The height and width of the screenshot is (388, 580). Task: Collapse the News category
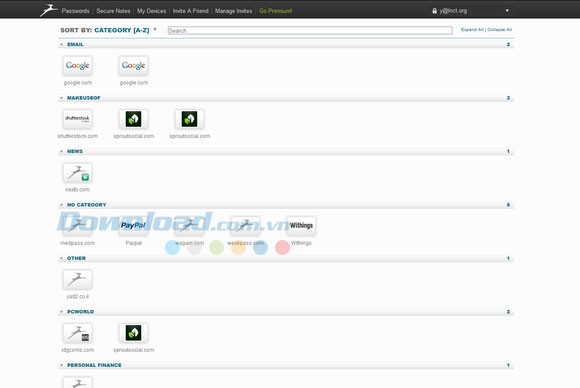tap(61, 151)
